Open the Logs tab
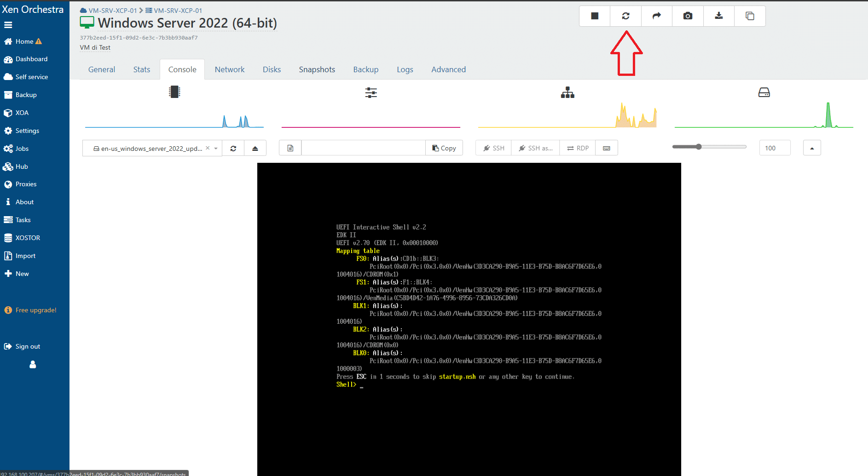The height and width of the screenshot is (476, 868). coord(405,69)
